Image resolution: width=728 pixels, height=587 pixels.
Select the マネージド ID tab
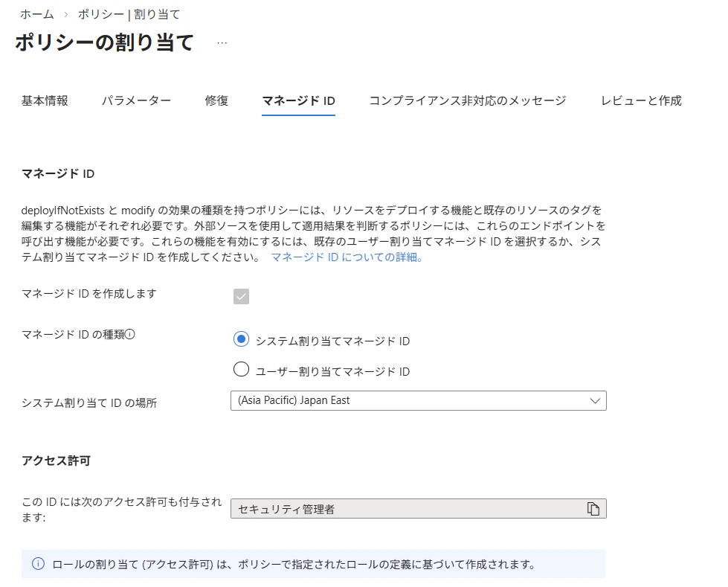[298, 100]
